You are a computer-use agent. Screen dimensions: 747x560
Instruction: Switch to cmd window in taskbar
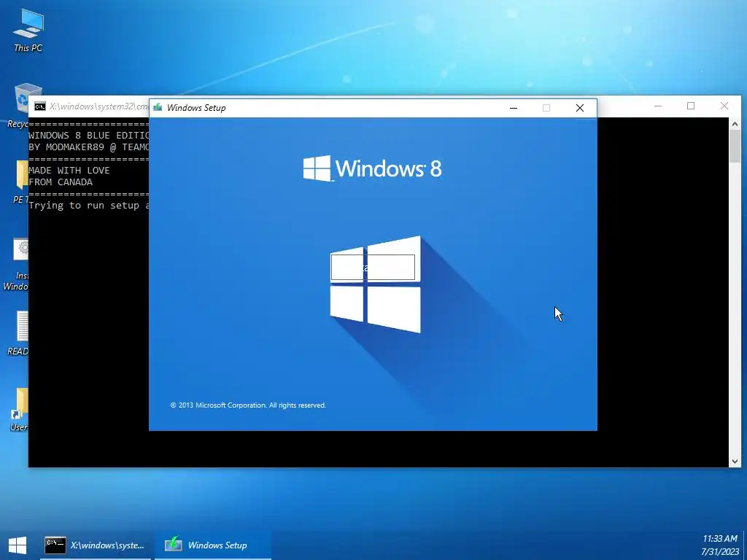(96, 545)
